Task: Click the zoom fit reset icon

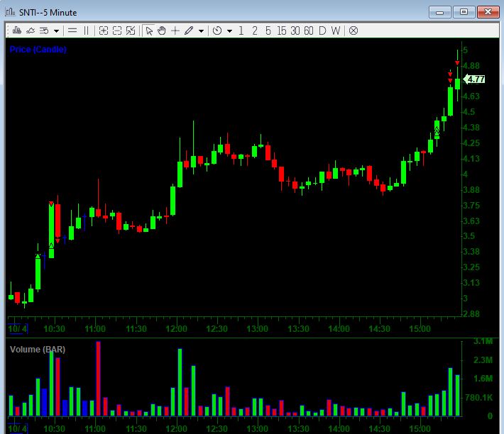Action: [131, 30]
